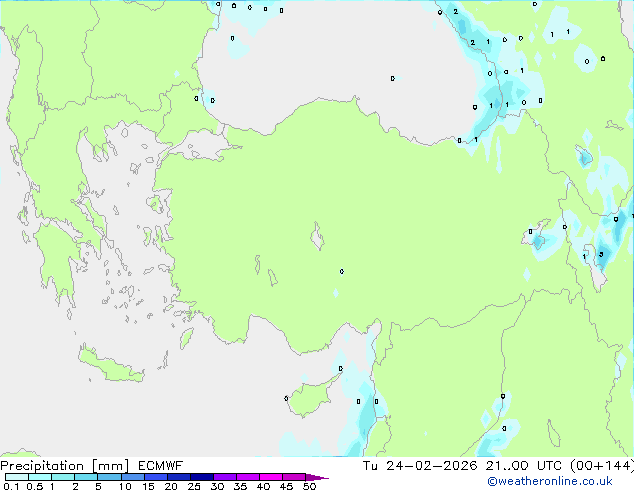Click the purple over-50 arrow tip of legend
This screenshot has height=490, width=634.
coord(317,477)
